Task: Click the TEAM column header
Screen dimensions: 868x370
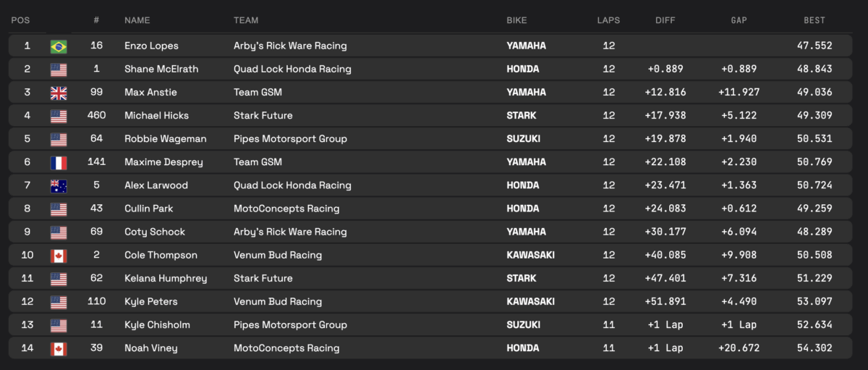Action: coord(246,20)
